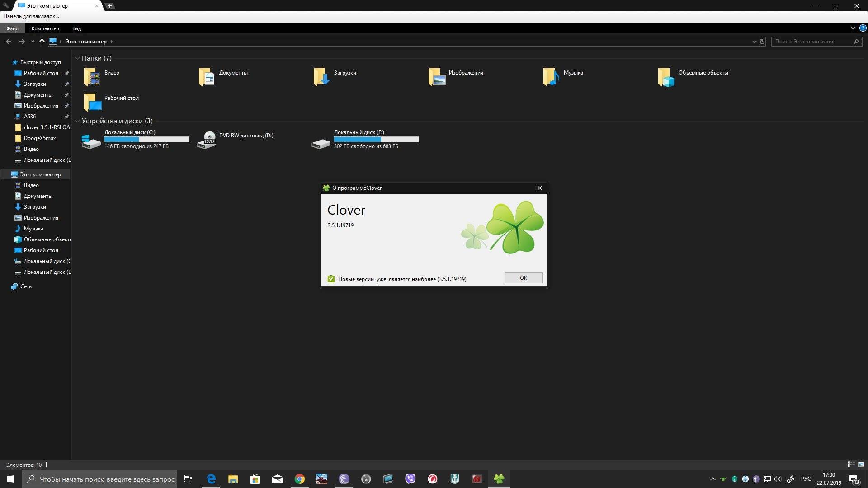
Task: Open the volume control in the tray
Action: point(778,479)
